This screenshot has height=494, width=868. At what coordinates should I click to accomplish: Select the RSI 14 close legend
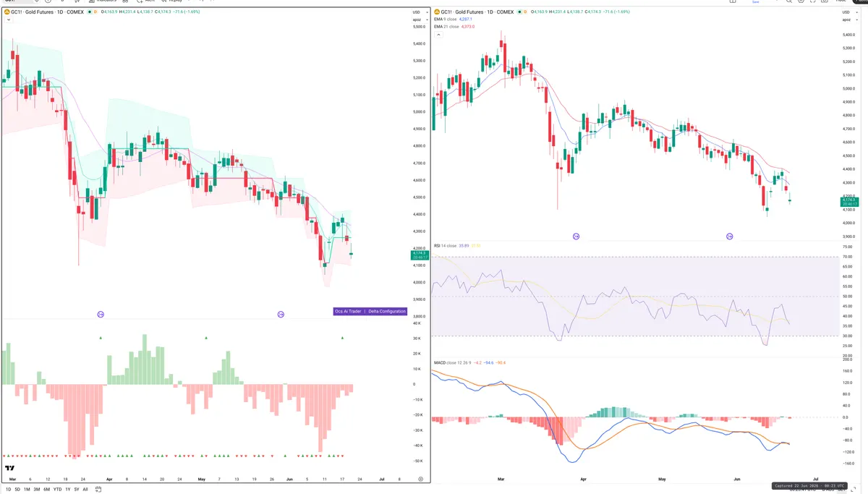[x=445, y=246]
